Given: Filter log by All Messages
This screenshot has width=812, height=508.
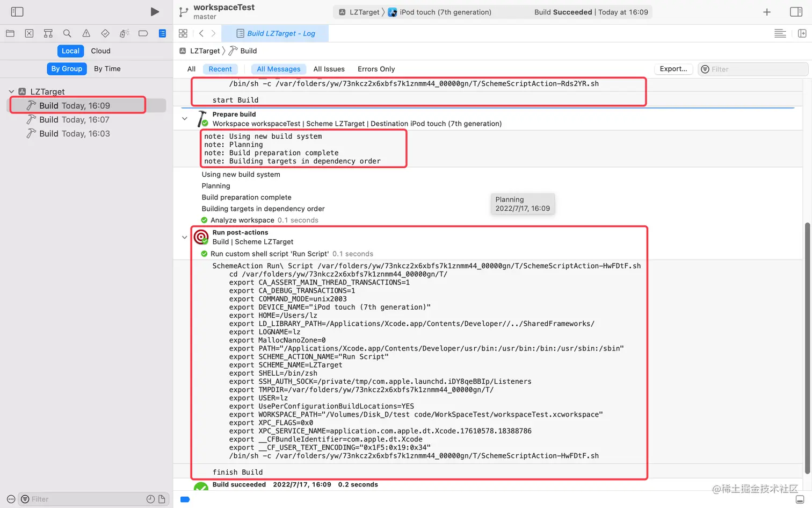Looking at the screenshot, I should point(279,69).
